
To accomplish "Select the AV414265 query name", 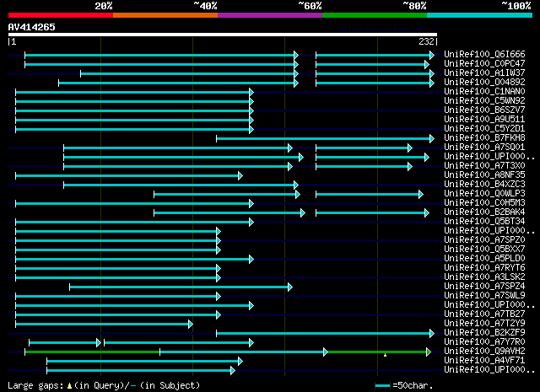I will click(32, 27).
